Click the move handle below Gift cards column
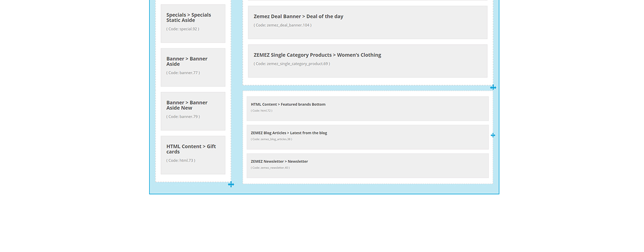The height and width of the screenshot is (252, 644). pyautogui.click(x=231, y=184)
